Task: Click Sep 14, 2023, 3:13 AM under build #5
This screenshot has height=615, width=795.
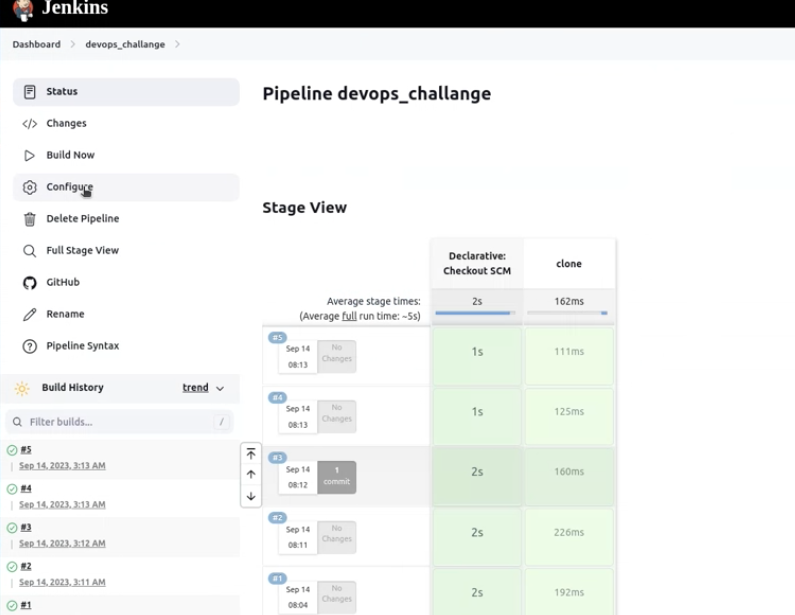Action: pyautogui.click(x=62, y=466)
